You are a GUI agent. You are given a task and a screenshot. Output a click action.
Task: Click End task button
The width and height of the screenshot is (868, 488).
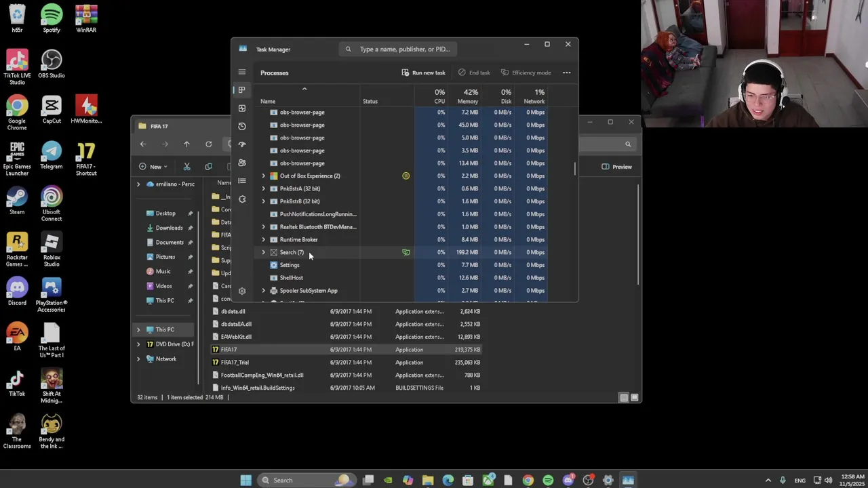point(474,73)
